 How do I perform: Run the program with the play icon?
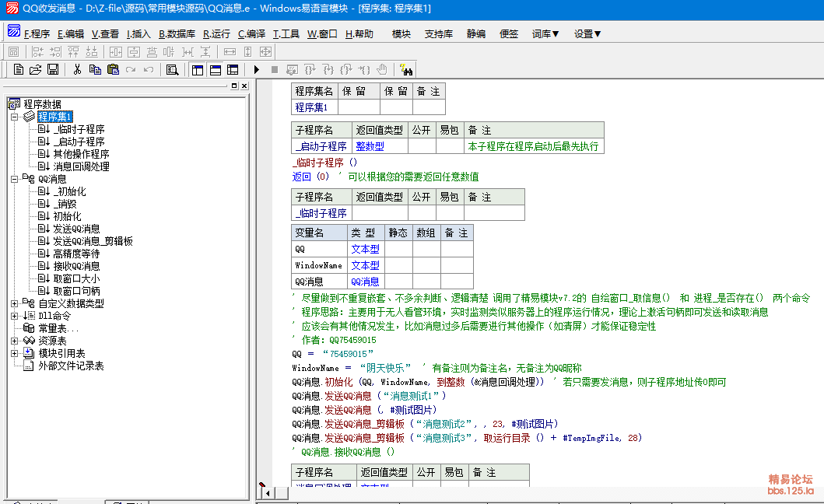point(257,69)
